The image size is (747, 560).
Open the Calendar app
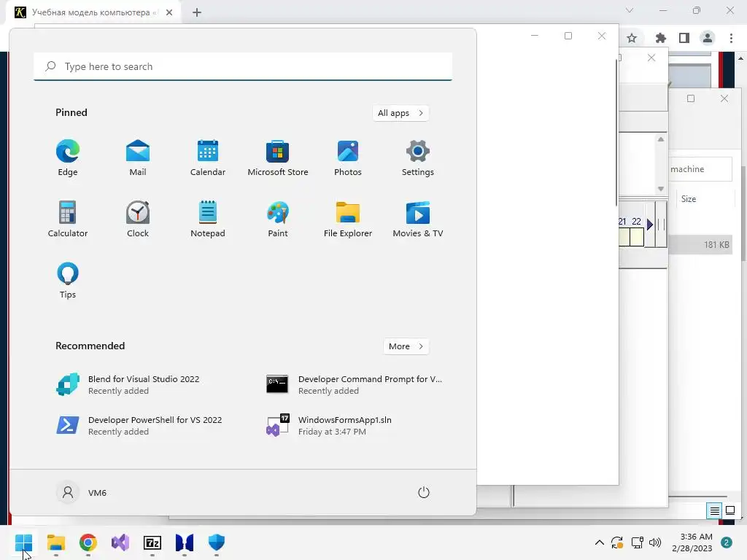(208, 158)
